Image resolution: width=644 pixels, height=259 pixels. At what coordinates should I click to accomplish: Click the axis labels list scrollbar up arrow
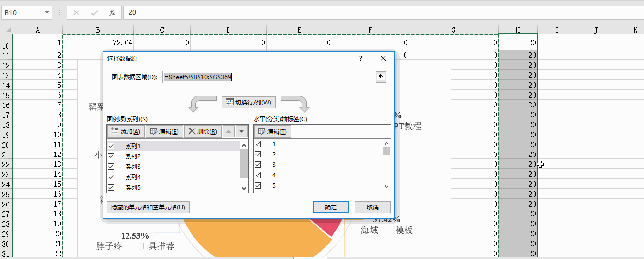386,144
